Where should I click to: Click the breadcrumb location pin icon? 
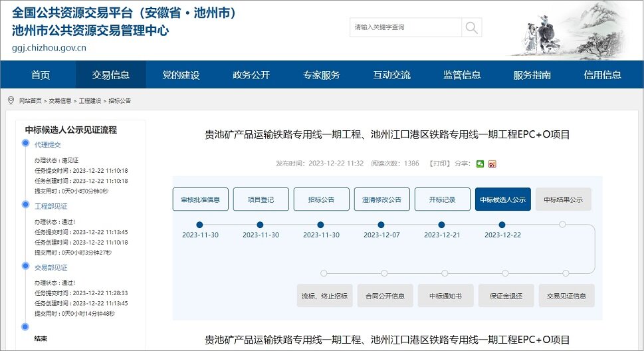coord(11,100)
